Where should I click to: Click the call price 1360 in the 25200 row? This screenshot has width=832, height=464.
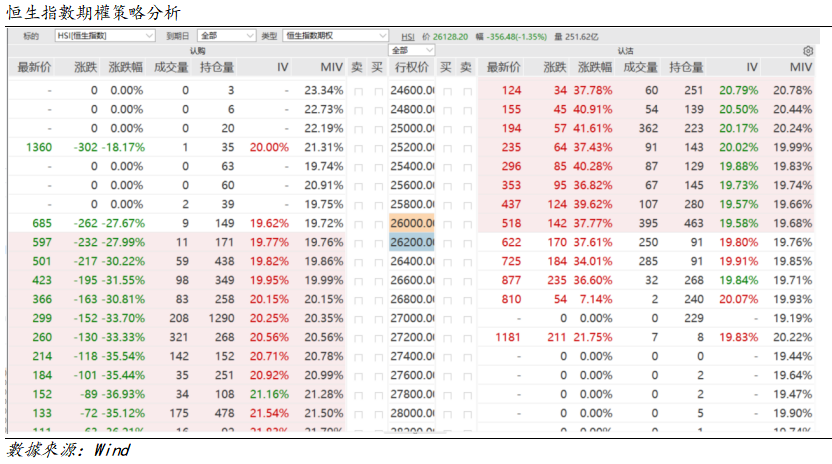pyautogui.click(x=39, y=147)
